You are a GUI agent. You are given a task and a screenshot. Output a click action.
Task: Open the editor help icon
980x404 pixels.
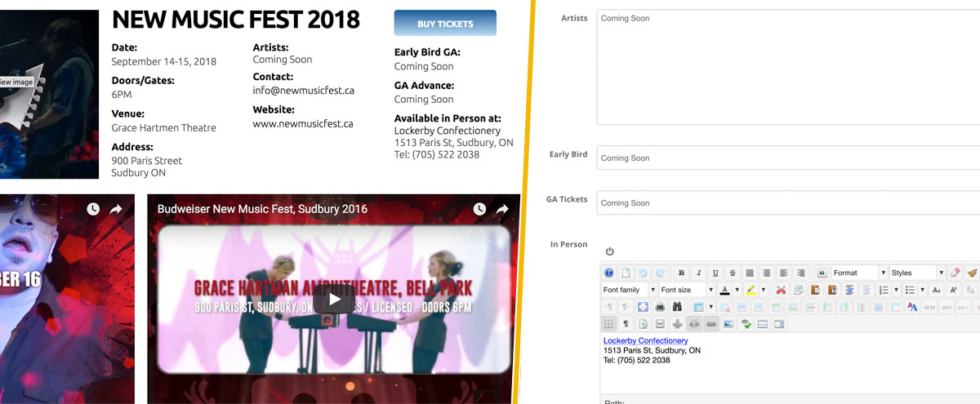pyautogui.click(x=608, y=273)
